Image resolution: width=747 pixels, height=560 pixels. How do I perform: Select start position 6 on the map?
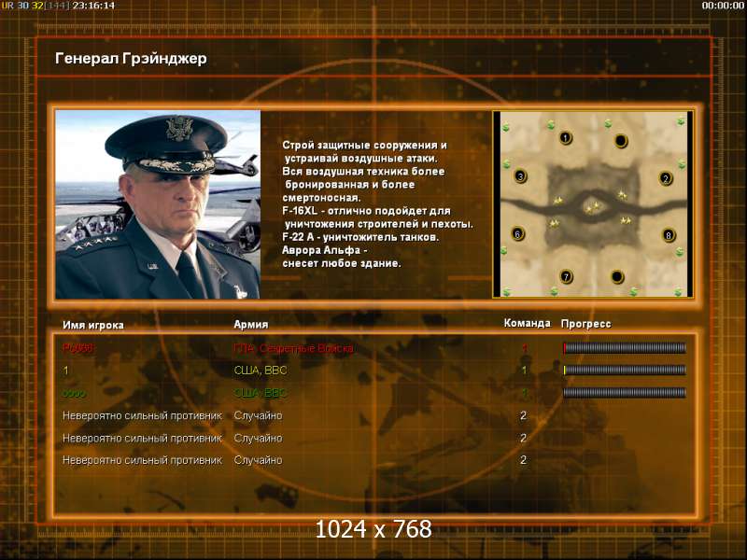pos(518,234)
